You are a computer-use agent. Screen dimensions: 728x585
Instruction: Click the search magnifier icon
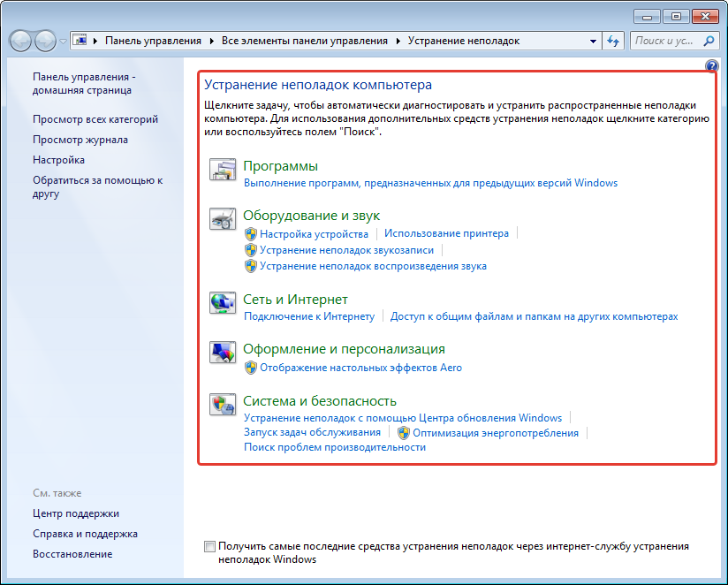pyautogui.click(x=709, y=41)
